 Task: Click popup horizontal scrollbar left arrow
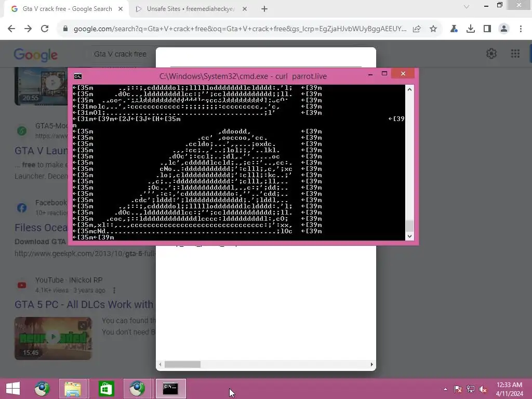coord(160,365)
